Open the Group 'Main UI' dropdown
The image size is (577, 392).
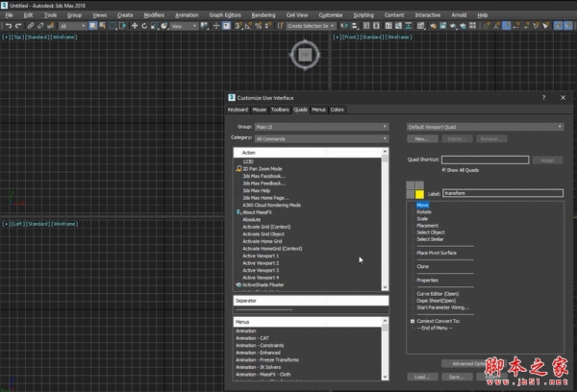[x=321, y=127]
